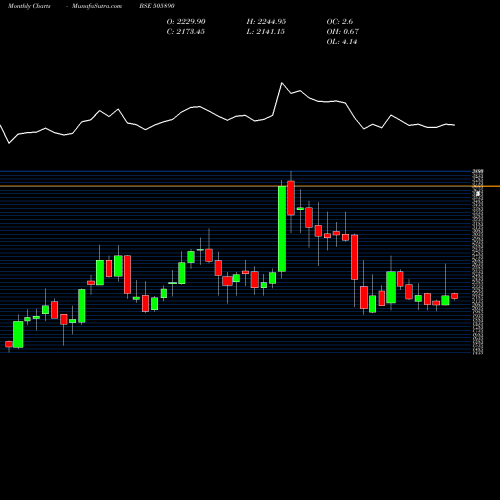
Task: Click the low value 'L: 2141.15'
Action: (265, 31)
